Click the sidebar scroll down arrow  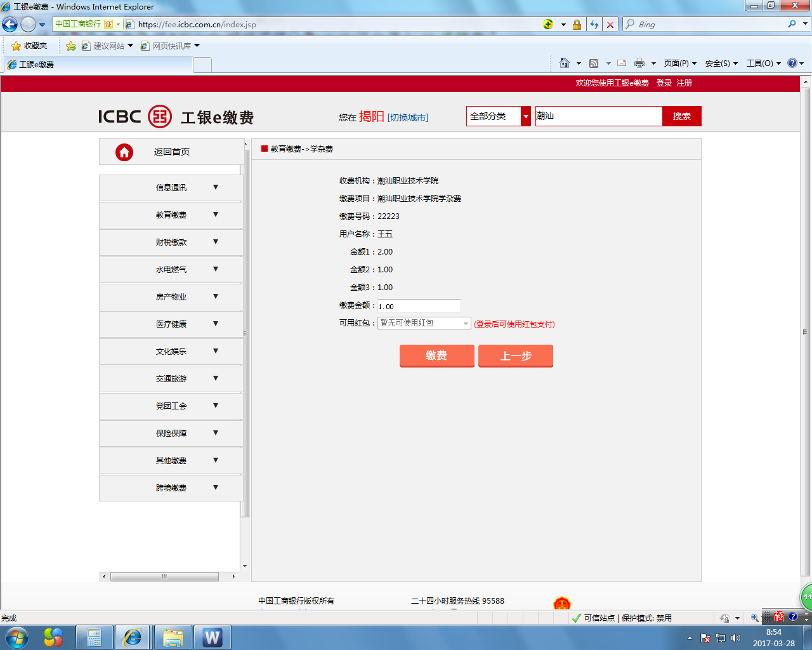tap(245, 566)
